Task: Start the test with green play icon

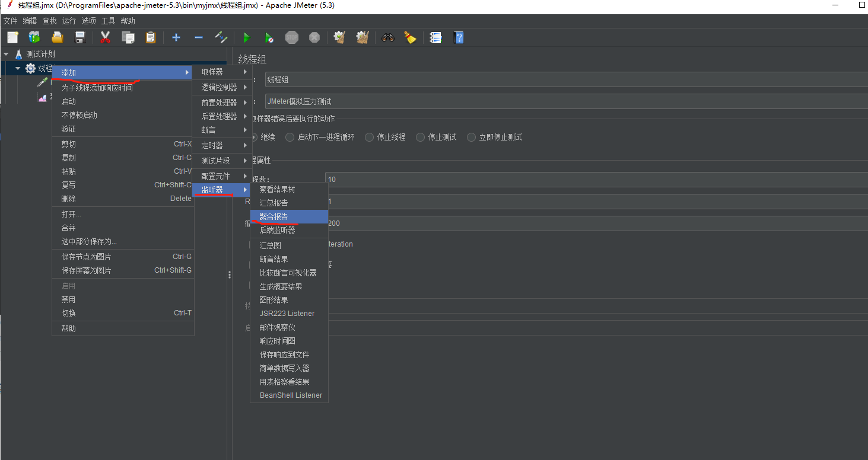Action: 247,37
